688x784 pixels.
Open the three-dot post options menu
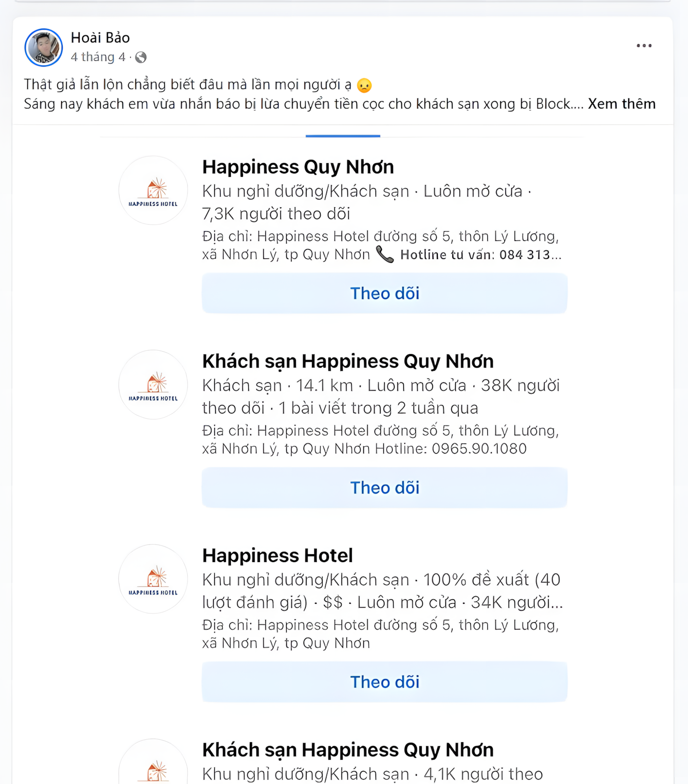click(x=644, y=46)
